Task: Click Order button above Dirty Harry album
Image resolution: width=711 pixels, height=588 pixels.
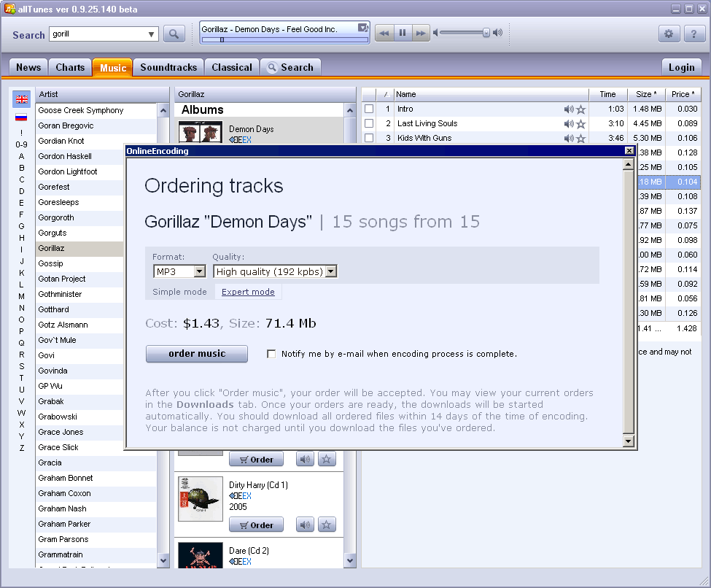Action: pos(256,459)
